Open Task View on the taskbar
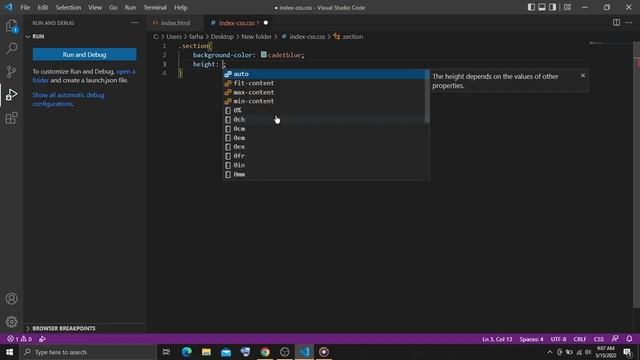The image size is (640, 360). pos(166,352)
